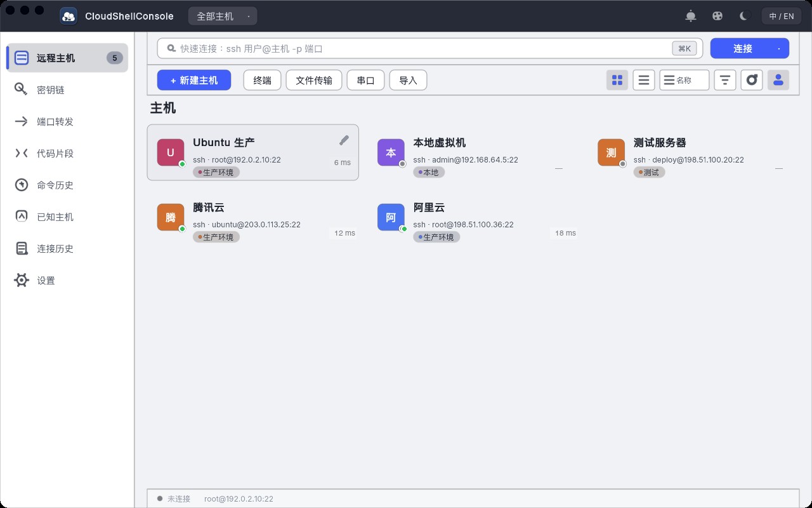Screen dimensions: 812x508
Task: Click the 18 ms latency on 阿里云
Action: tap(565, 233)
